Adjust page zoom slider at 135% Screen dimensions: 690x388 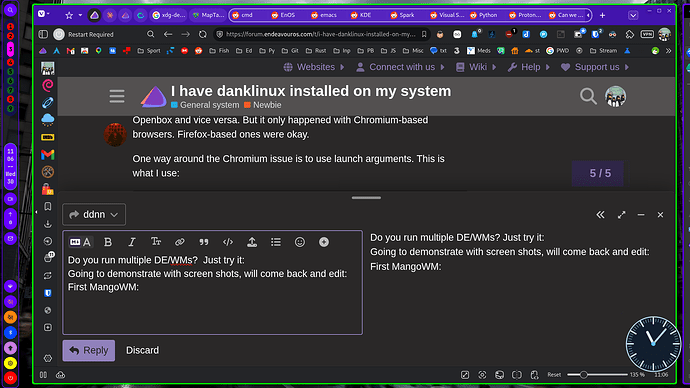click(597, 375)
